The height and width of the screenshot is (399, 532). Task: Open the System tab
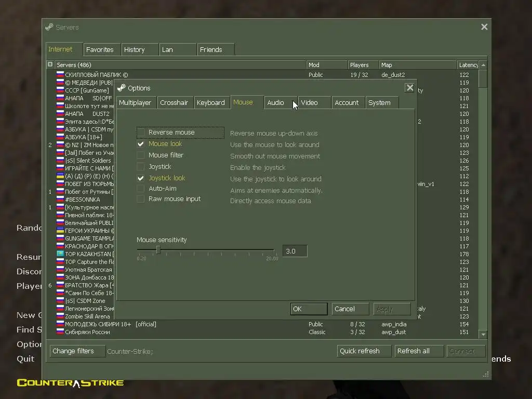click(x=382, y=102)
